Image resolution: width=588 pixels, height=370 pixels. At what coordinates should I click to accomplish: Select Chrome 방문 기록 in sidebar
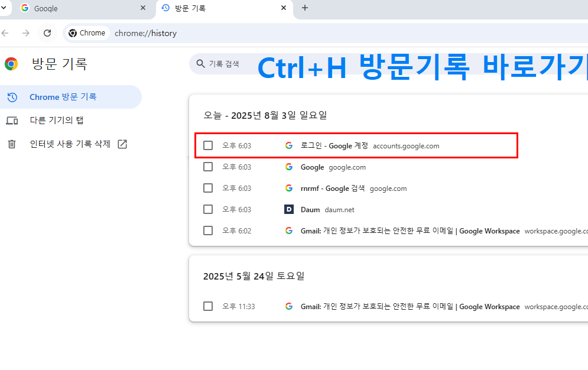tap(70, 97)
